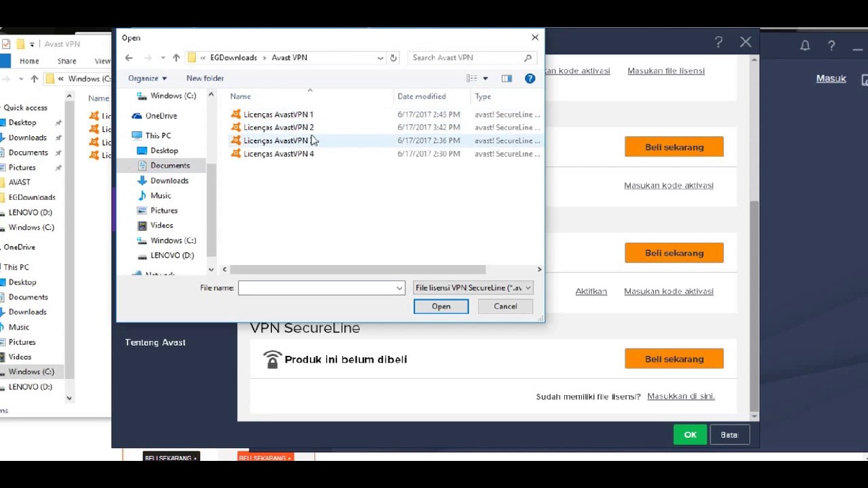This screenshot has height=488, width=868.
Task: Click the help question mark in Avast settings
Action: pyautogui.click(x=719, y=43)
